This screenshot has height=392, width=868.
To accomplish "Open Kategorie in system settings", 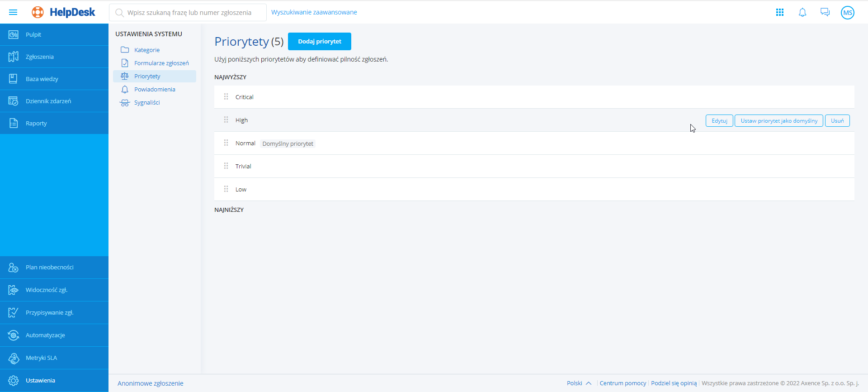I will pos(147,50).
